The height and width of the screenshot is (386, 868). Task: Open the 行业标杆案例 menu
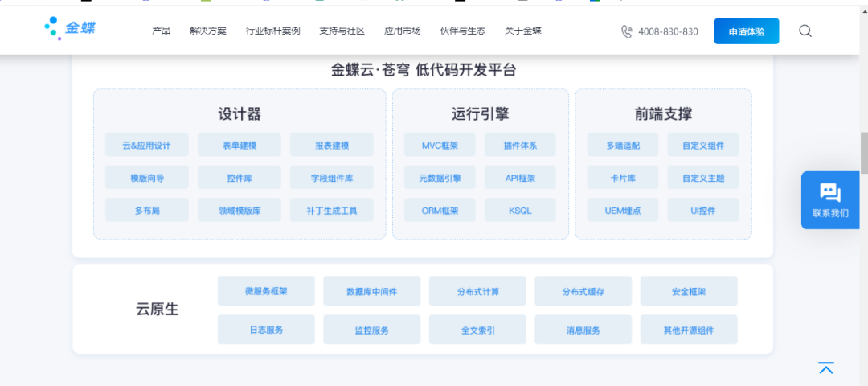coord(273,31)
